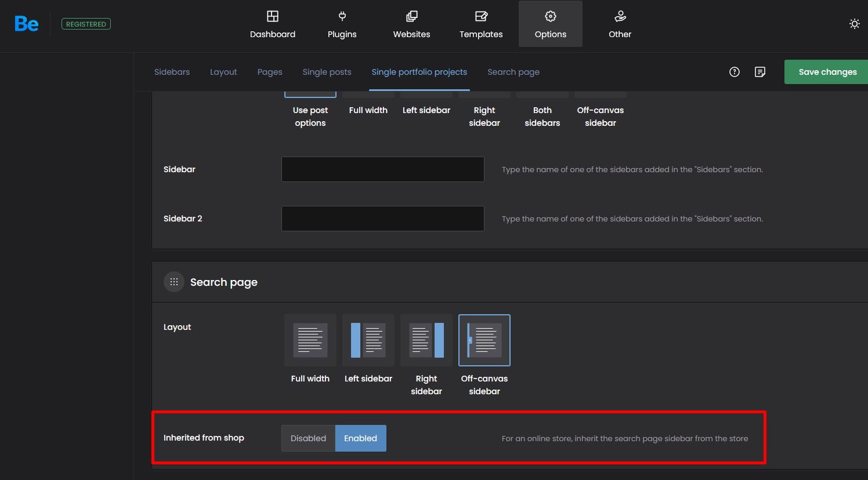Click Save changes button

coord(826,72)
